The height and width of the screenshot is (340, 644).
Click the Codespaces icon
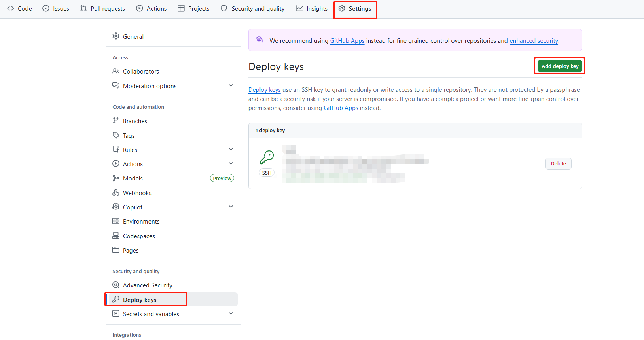(116, 236)
